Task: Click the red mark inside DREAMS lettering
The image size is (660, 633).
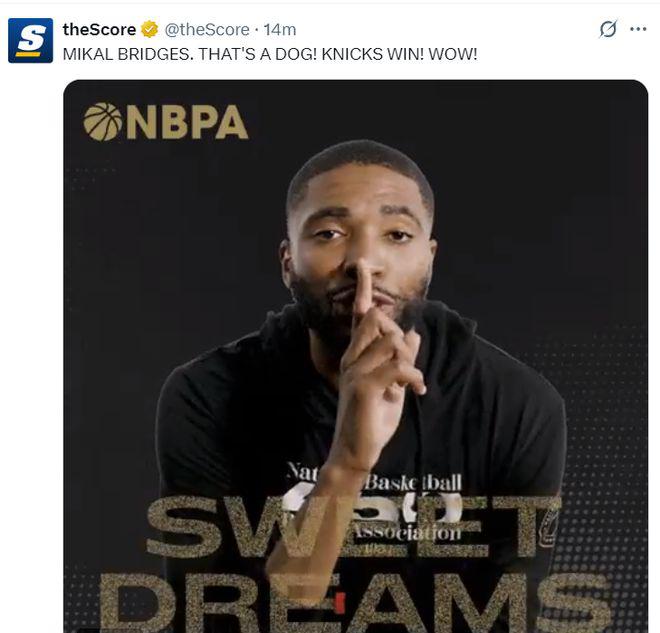Action: (341, 602)
